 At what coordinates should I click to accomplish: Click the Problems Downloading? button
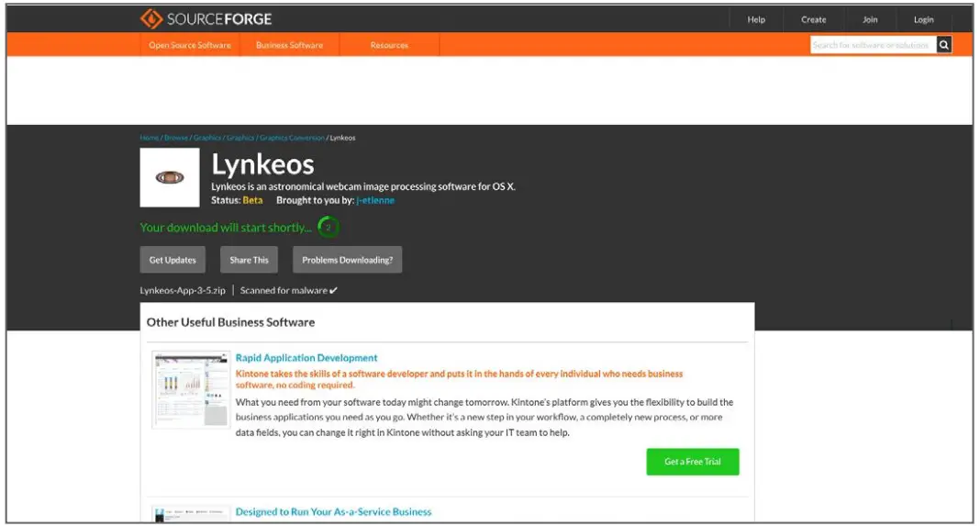tap(347, 260)
